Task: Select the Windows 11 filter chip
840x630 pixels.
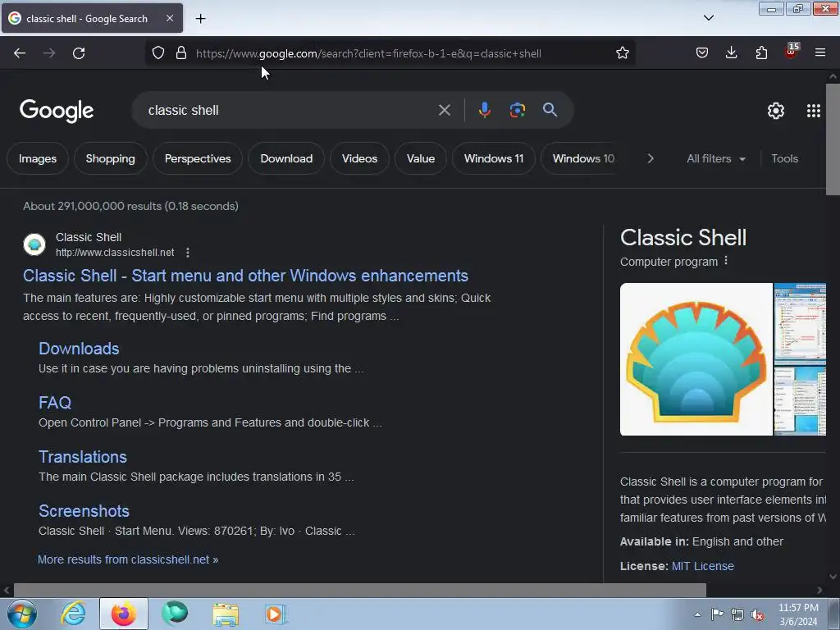Action: click(494, 158)
